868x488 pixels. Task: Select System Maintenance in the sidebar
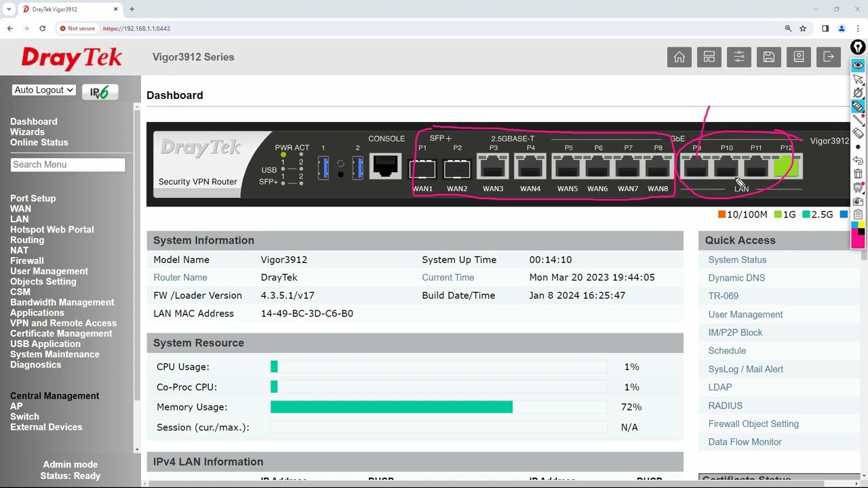54,354
